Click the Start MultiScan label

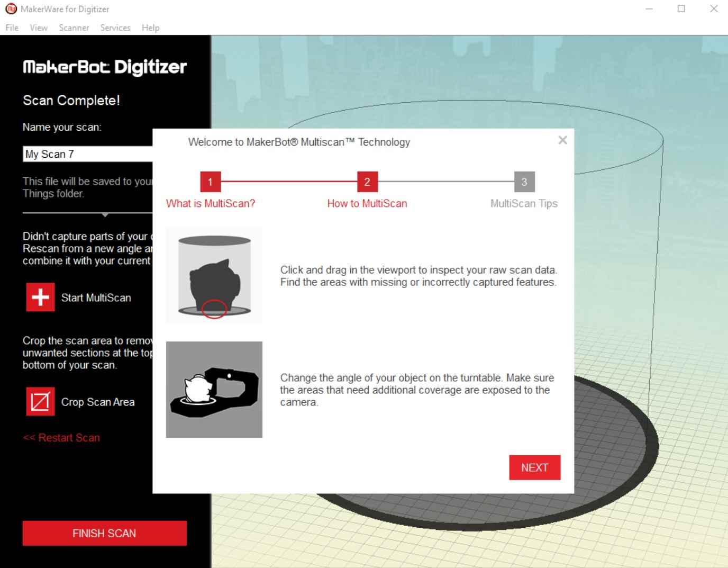[96, 297]
